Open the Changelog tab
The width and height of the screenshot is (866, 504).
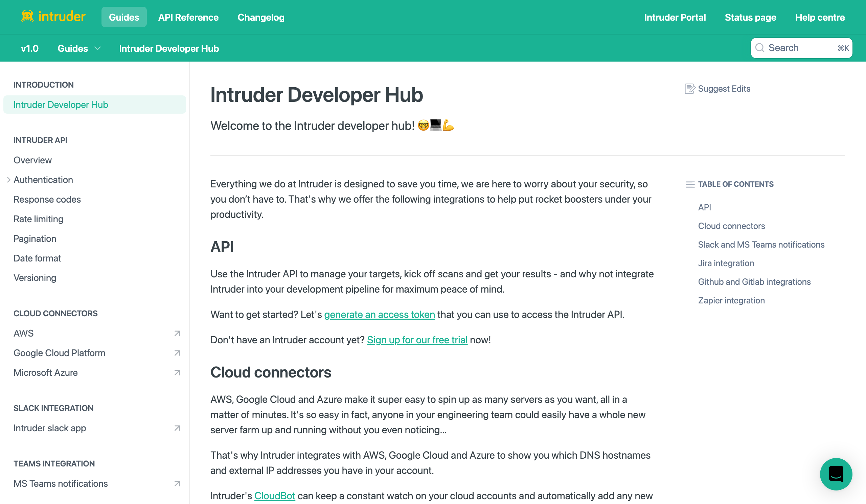point(261,17)
